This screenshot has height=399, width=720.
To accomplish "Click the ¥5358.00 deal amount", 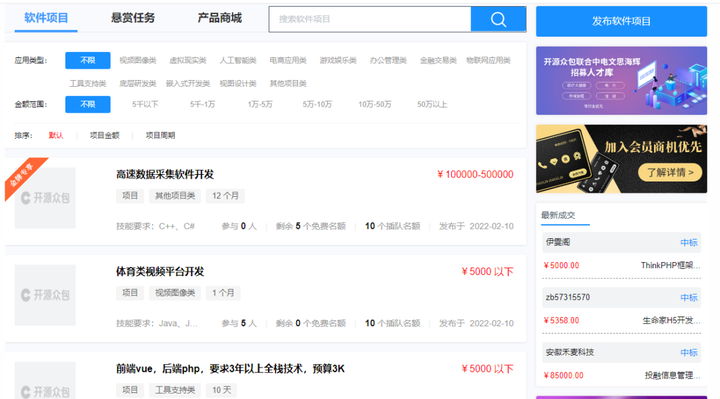I will pos(561,320).
